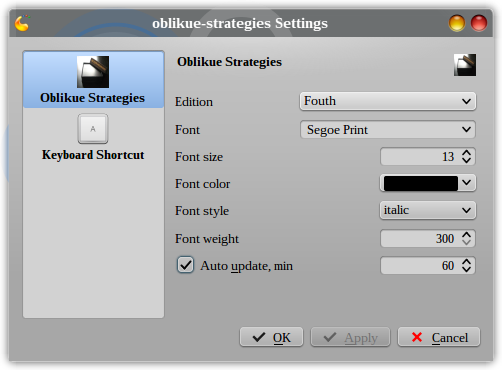Image resolution: width=502 pixels, height=370 pixels.
Task: Click into the Font weight value field
Action: [420, 238]
